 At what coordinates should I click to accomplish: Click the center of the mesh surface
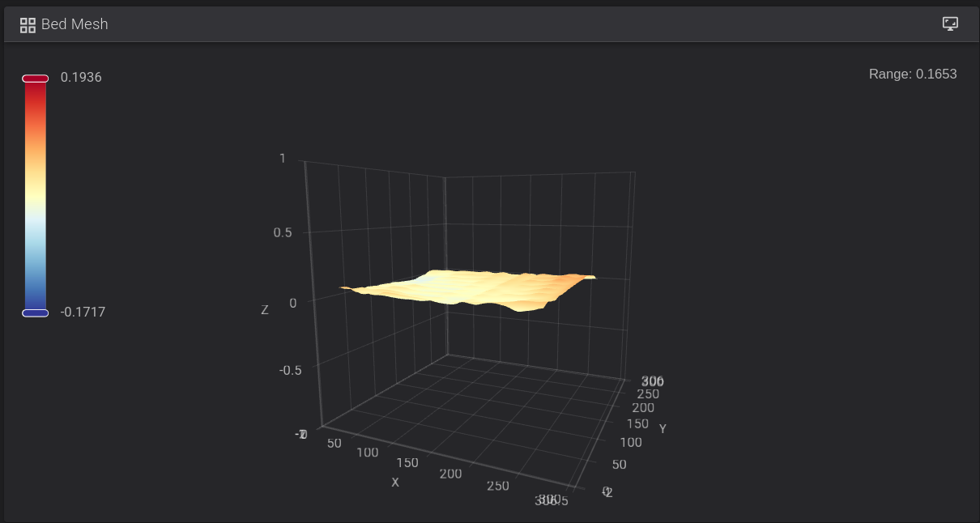470,287
